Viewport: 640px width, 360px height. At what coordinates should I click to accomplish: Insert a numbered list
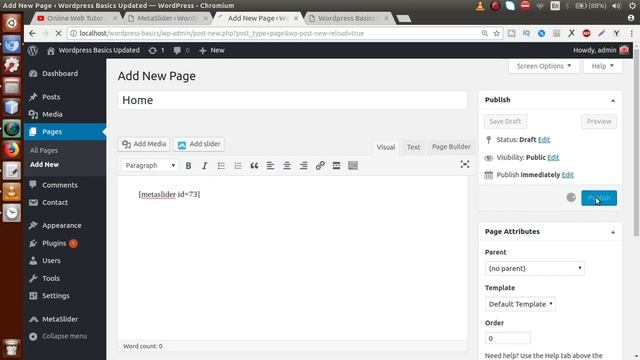pyautogui.click(x=238, y=166)
